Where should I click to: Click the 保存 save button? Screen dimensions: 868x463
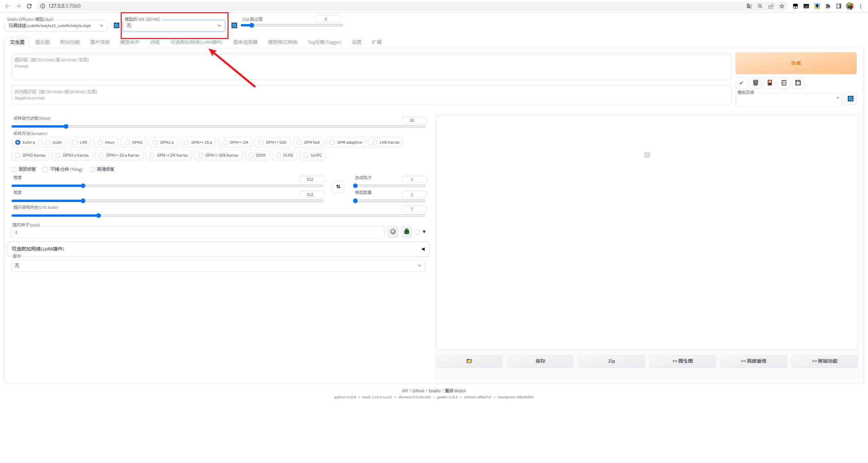pyautogui.click(x=540, y=361)
